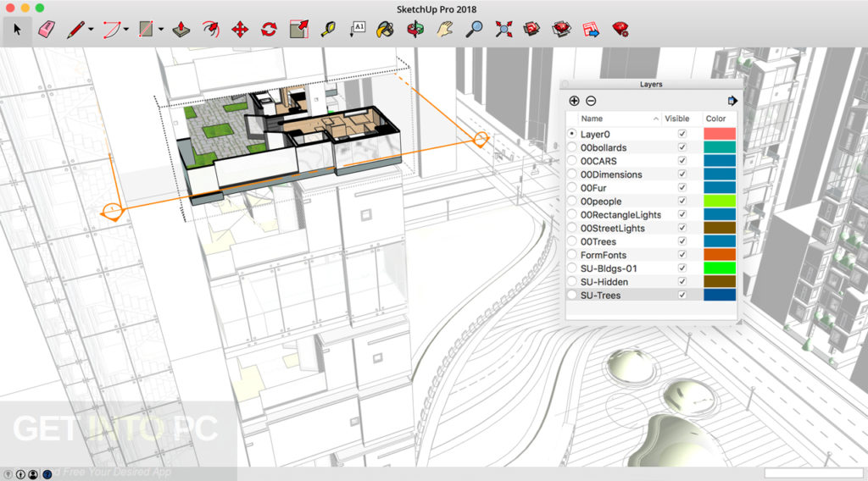868x481 pixels.
Task: Activate the Zoom magnifier tool
Action: point(474,30)
